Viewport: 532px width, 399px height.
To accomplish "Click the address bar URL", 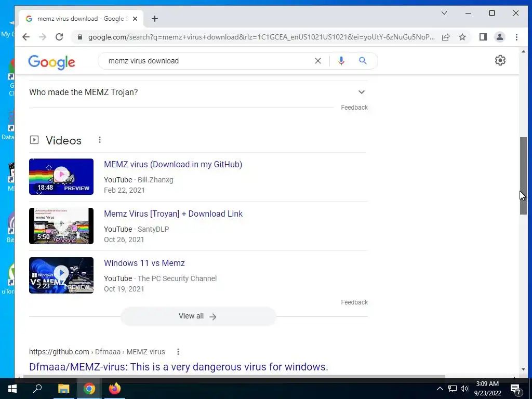I will 261,37.
